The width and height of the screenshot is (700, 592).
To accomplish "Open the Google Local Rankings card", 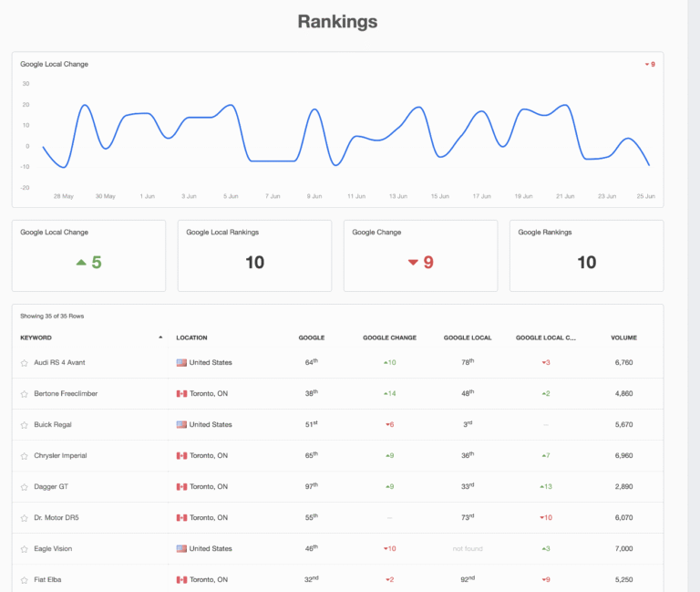I will [x=254, y=255].
